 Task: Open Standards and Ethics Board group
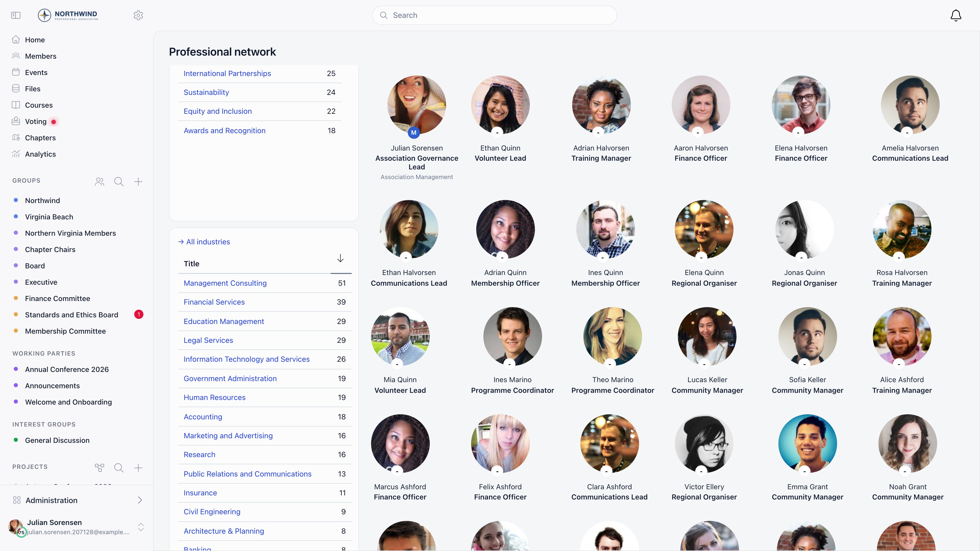pyautogui.click(x=71, y=315)
